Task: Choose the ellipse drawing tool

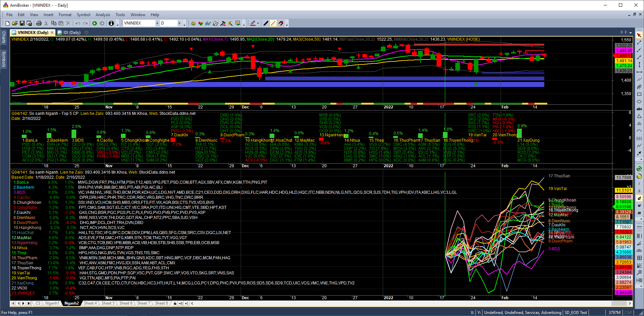Action: (639, 102)
